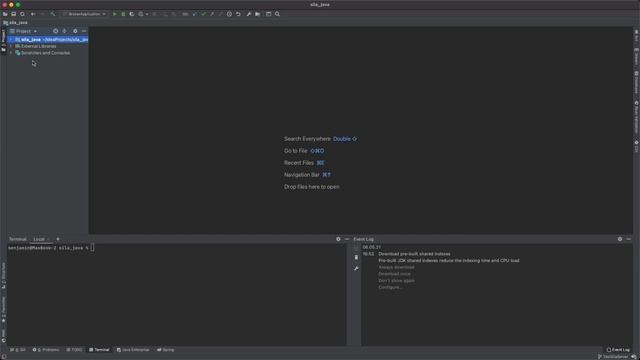Image resolution: width=640 pixels, height=360 pixels.
Task: Open the Java Enterprise tool window tab
Action: 133,350
